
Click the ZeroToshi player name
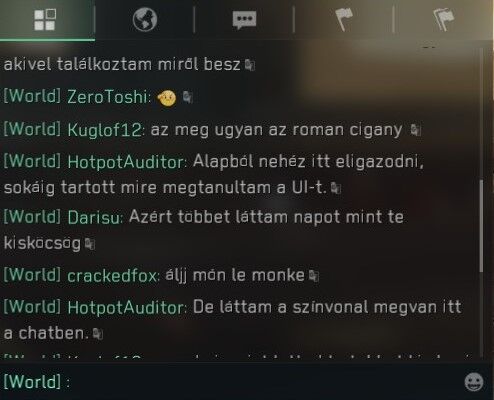[x=107, y=97]
